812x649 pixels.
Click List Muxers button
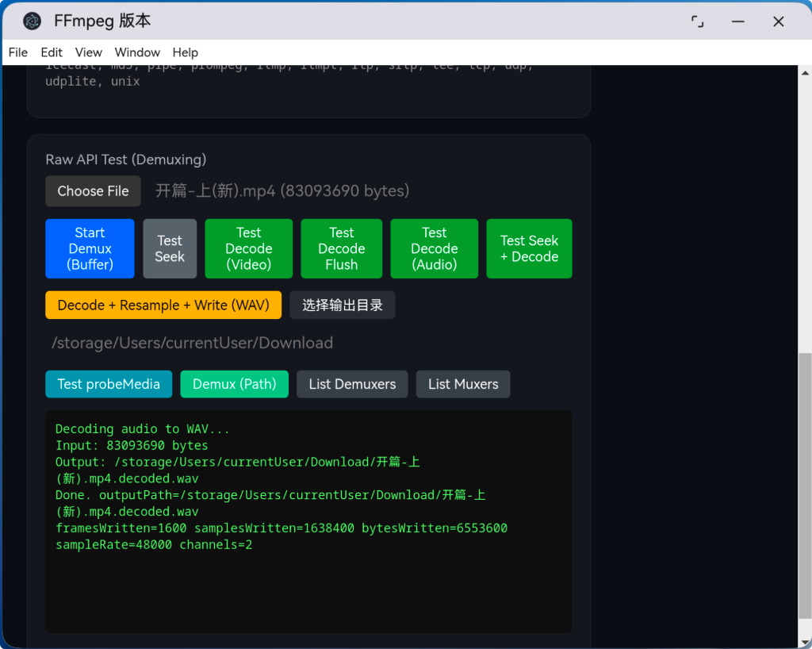click(x=463, y=384)
